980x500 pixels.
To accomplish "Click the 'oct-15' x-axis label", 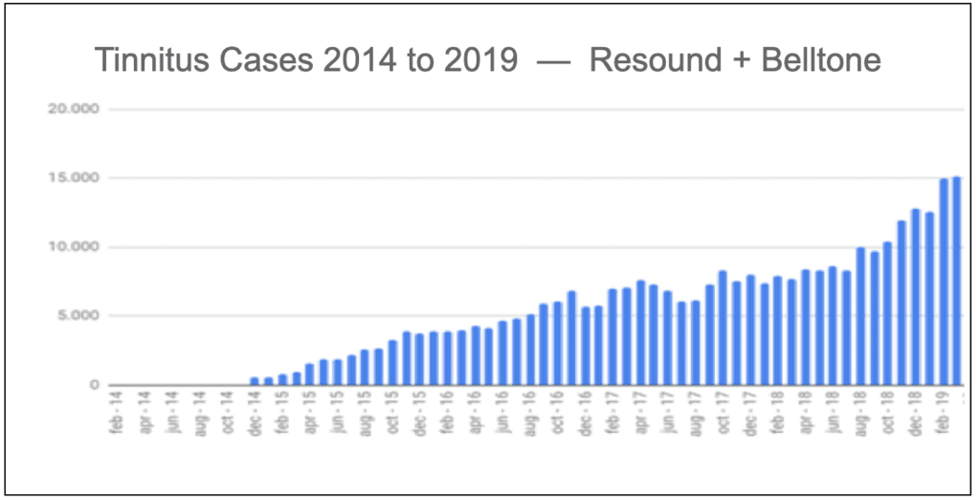I will [x=393, y=413].
